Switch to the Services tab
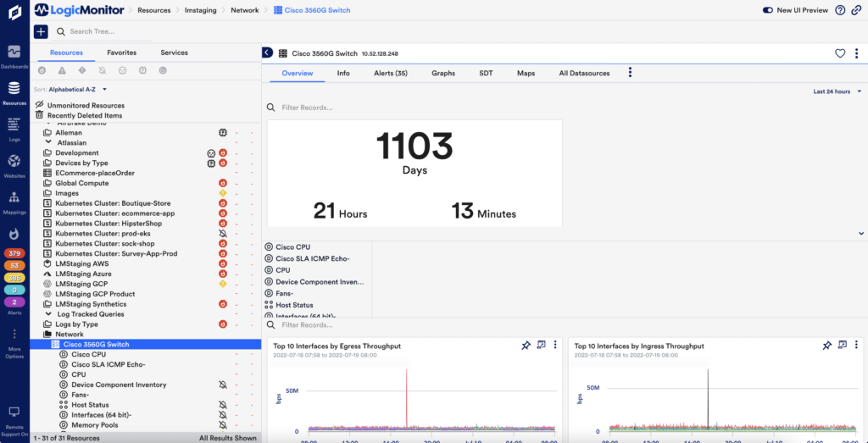Screen dimensions: 868x443 tap(175, 53)
